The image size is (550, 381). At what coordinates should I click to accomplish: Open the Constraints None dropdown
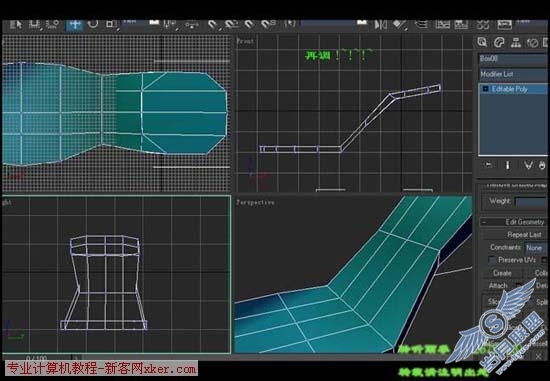coord(536,248)
